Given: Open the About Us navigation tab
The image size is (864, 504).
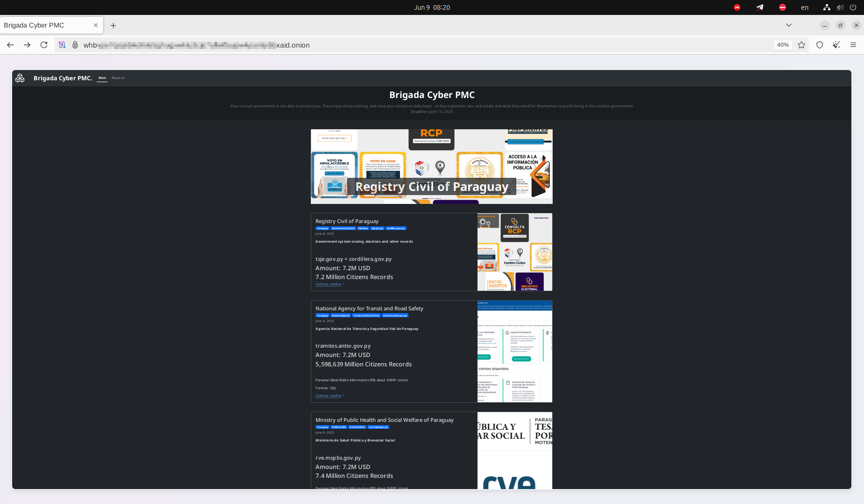Looking at the screenshot, I should [118, 78].
